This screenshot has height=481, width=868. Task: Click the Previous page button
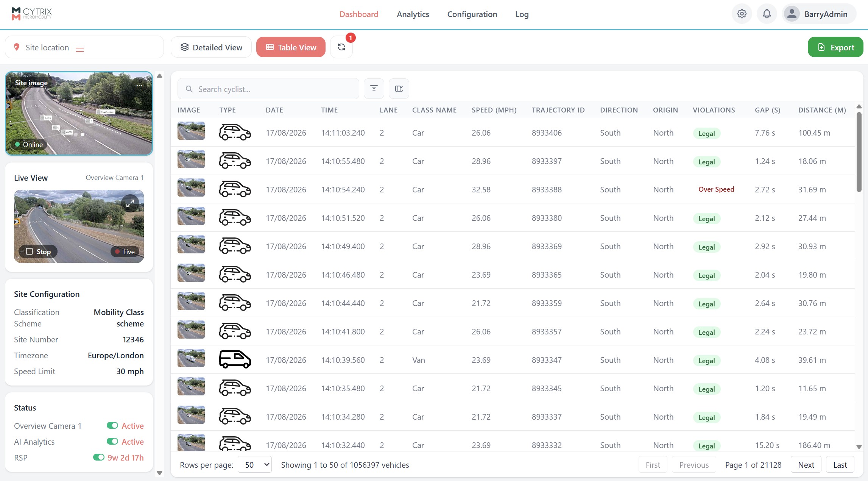[694, 465]
